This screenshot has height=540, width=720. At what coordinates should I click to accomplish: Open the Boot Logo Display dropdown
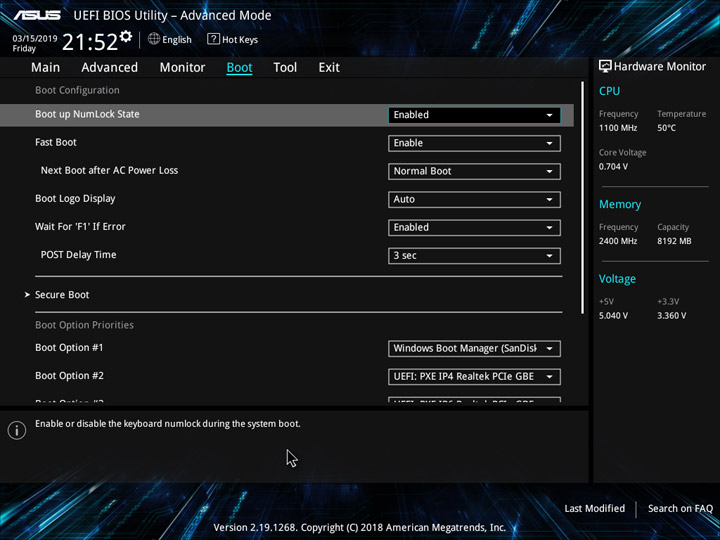pyautogui.click(x=474, y=199)
